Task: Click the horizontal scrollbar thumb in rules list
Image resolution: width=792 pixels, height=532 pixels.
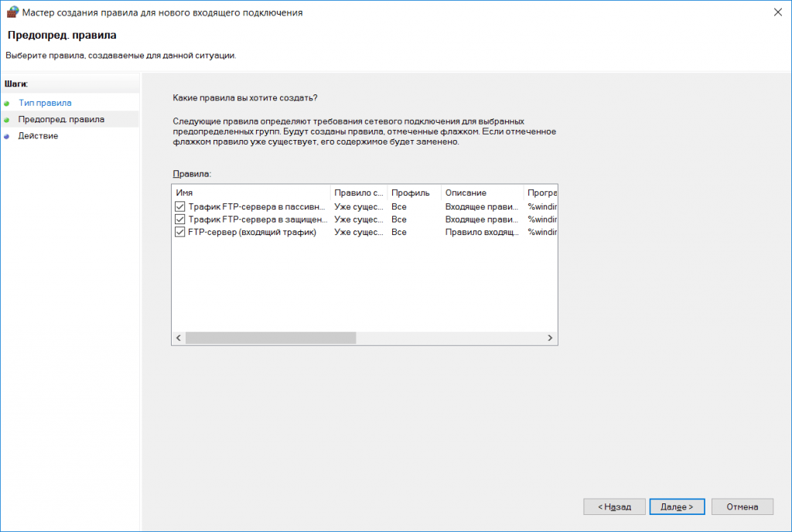Action: click(271, 338)
